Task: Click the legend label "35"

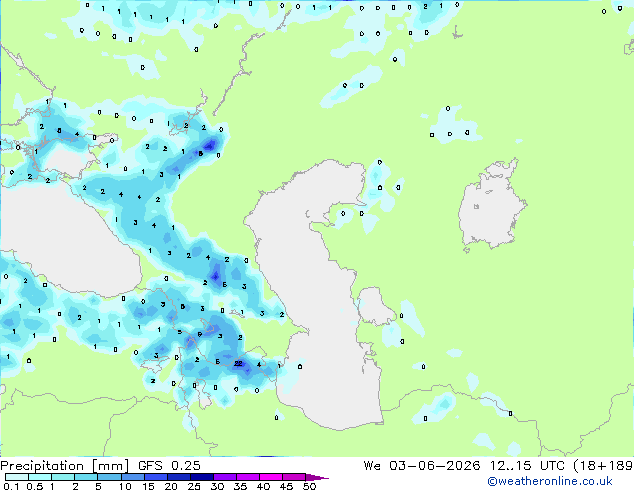Action: [240, 486]
